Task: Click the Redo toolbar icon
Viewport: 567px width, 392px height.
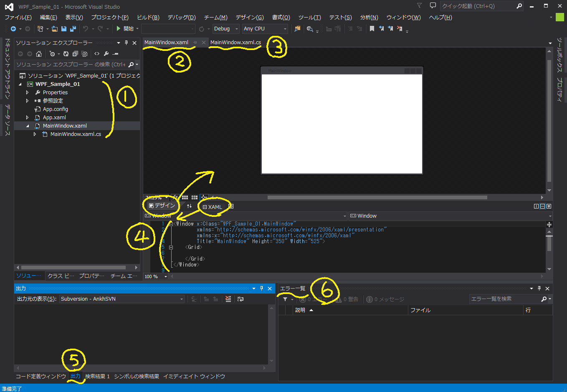Action: click(x=100, y=29)
